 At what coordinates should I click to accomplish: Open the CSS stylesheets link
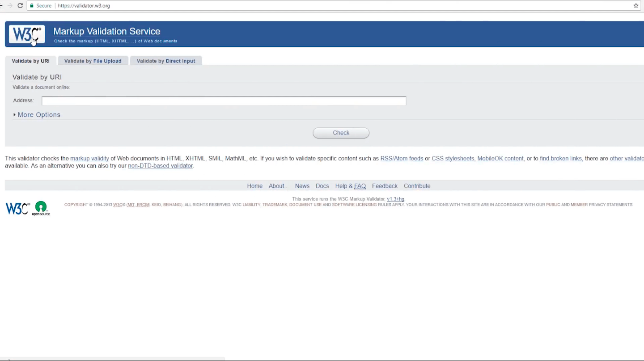pyautogui.click(x=453, y=159)
